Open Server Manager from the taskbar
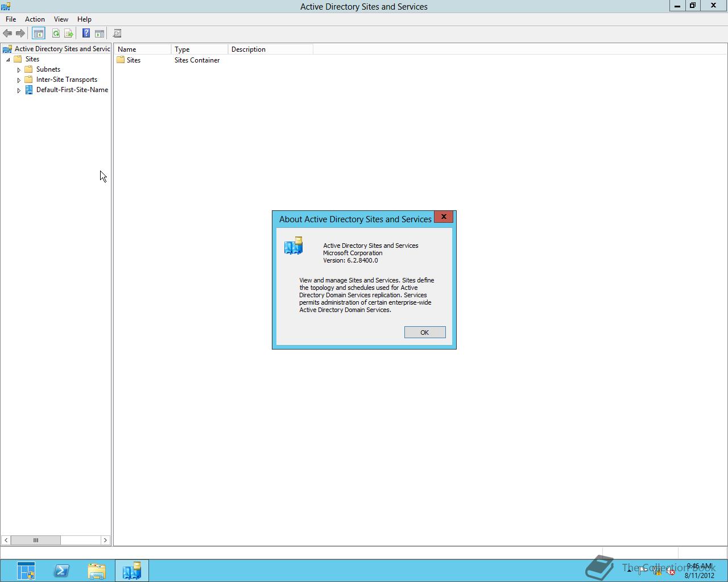This screenshot has width=728, height=582. coord(26,571)
